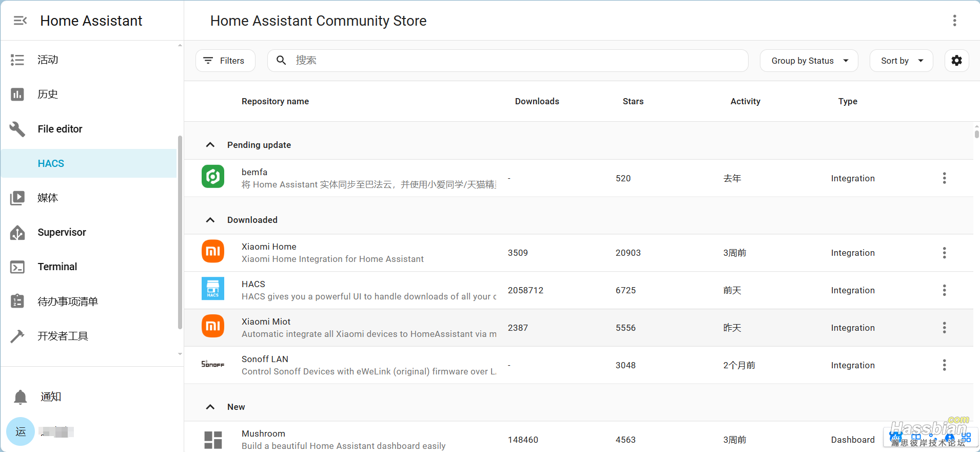Open Terminal from the sidebar

coord(57,267)
